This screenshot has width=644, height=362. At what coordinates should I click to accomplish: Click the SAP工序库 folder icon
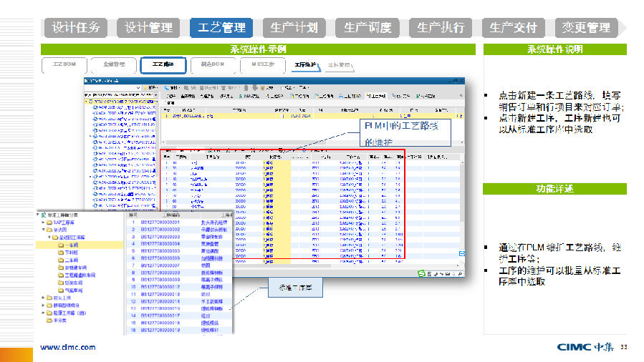click(49, 222)
